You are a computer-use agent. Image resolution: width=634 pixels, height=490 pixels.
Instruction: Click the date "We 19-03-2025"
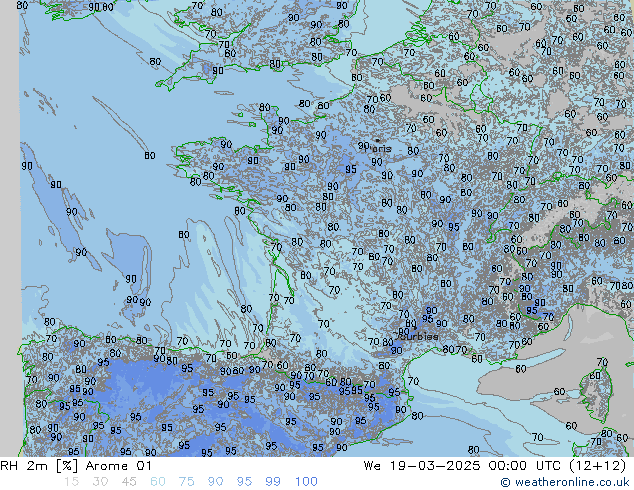422,466
